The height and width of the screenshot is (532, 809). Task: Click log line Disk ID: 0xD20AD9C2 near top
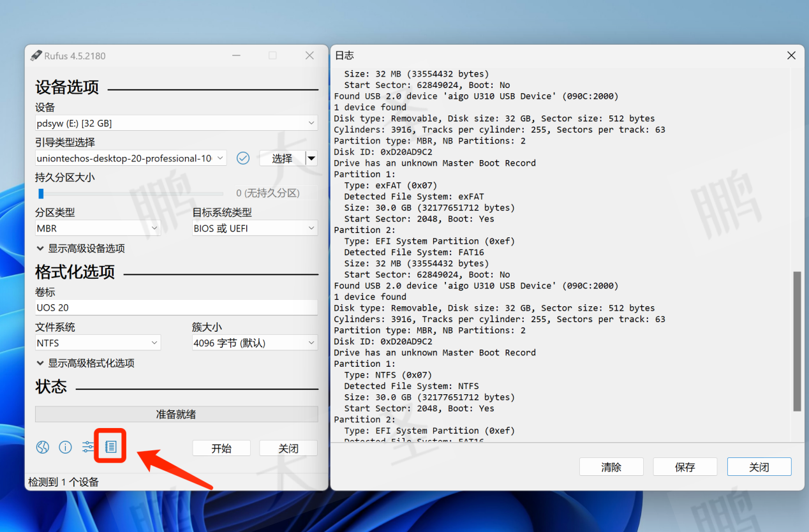[x=383, y=152]
